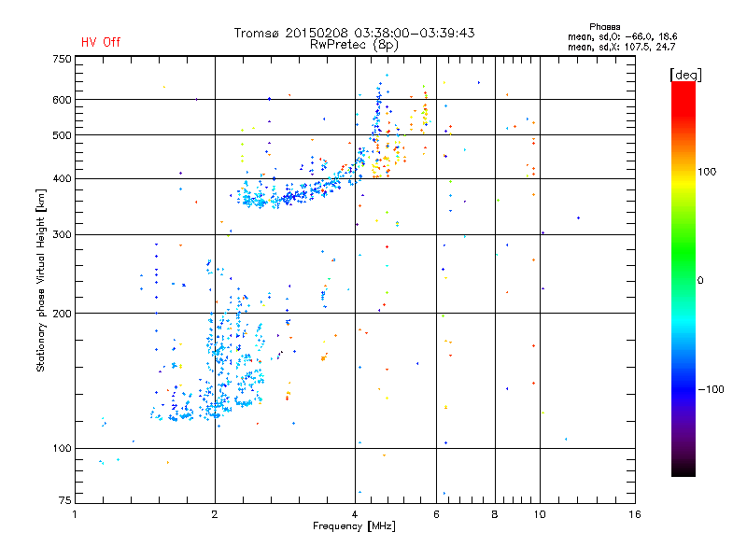
Task: Click x-axis tick label '4'
Action: pyautogui.click(x=355, y=514)
